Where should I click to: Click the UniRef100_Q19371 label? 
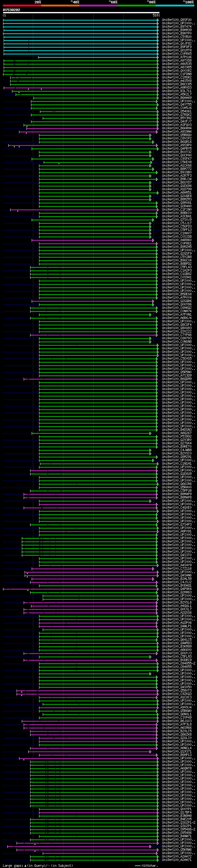(x=177, y=751)
